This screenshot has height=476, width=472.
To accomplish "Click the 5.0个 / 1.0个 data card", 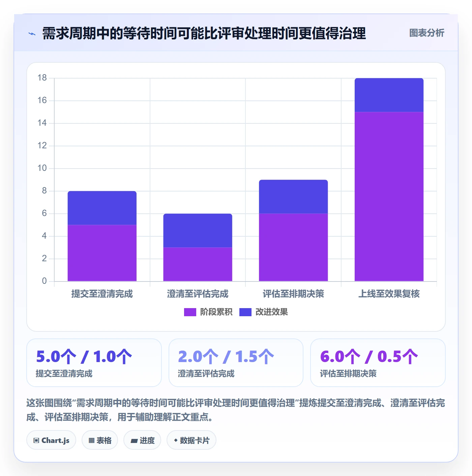I will point(94,363).
